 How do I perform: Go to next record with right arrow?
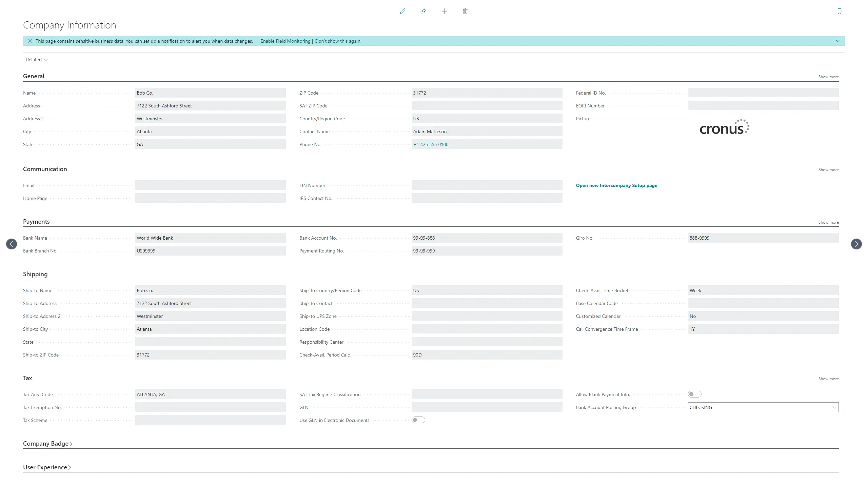coord(856,244)
